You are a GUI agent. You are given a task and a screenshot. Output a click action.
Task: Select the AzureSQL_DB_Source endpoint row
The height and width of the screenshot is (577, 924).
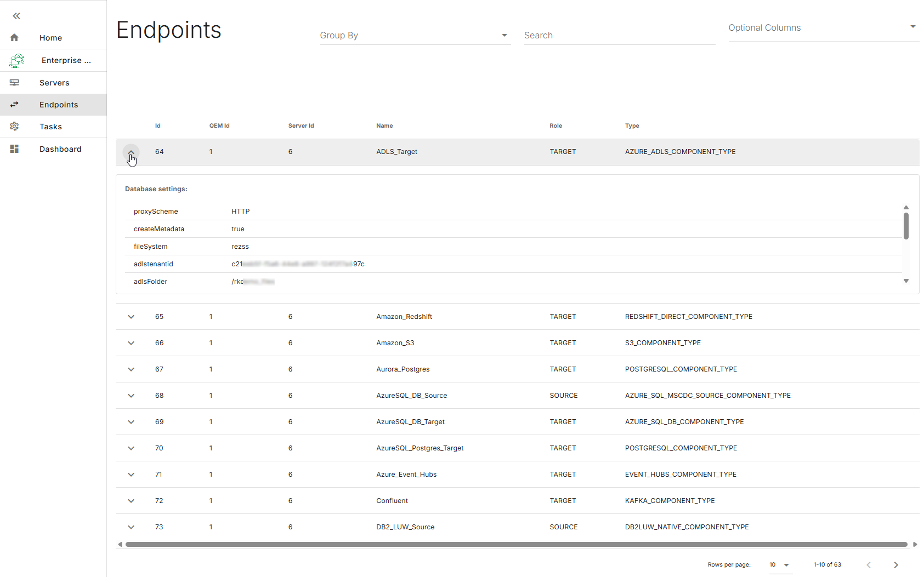pos(411,395)
